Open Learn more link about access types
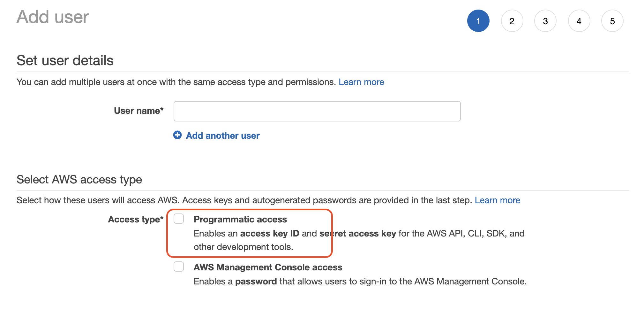The image size is (644, 333). coord(497,200)
